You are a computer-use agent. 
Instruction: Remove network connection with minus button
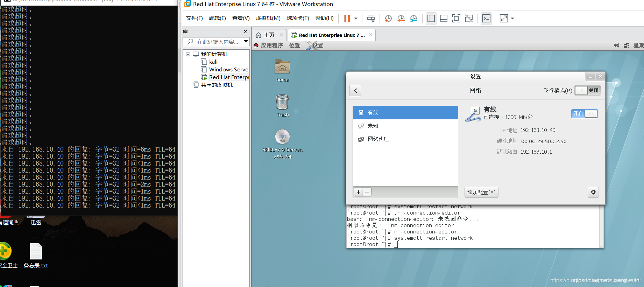pyautogui.click(x=367, y=192)
